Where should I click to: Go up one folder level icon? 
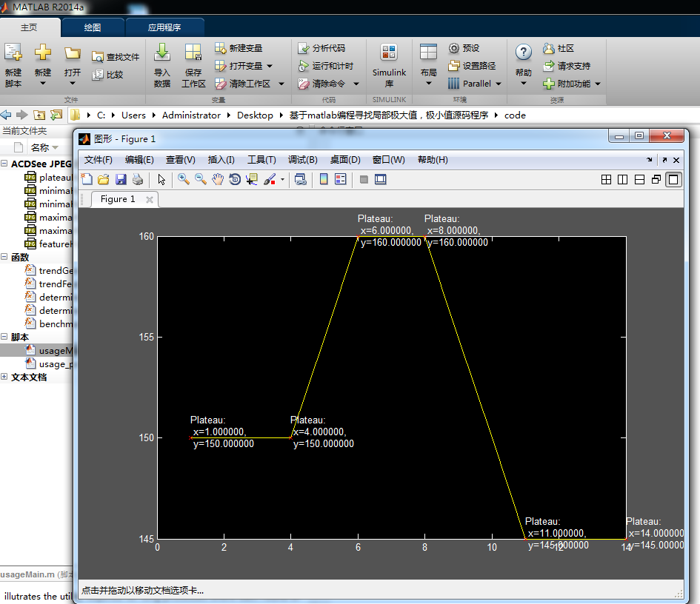39,115
